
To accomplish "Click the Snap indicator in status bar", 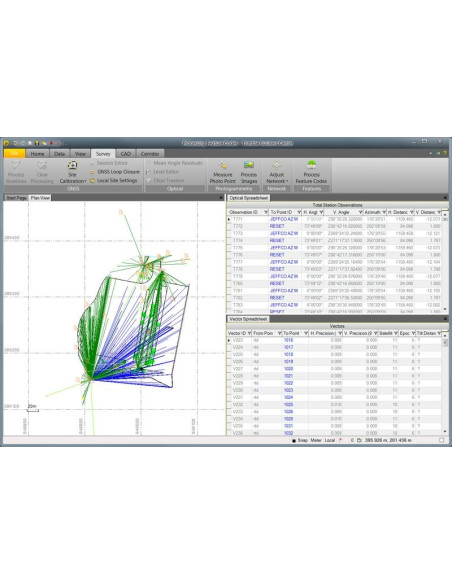I will click(300, 440).
